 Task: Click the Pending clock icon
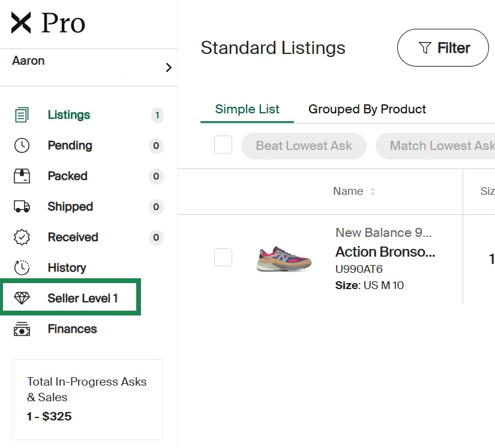tap(22, 146)
